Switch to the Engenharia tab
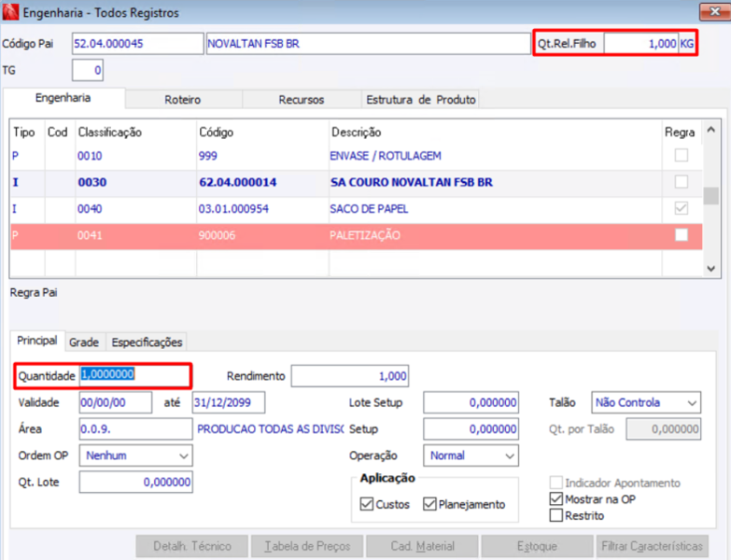 click(x=63, y=98)
